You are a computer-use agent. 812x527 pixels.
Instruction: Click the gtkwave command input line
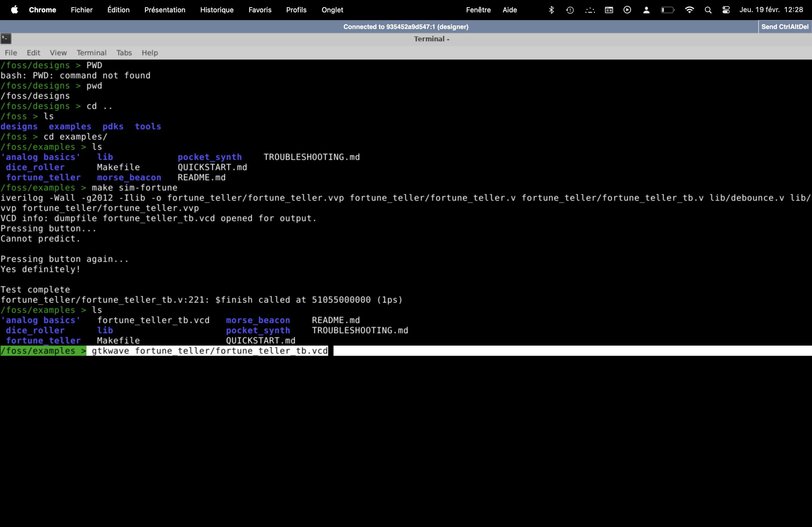209,351
